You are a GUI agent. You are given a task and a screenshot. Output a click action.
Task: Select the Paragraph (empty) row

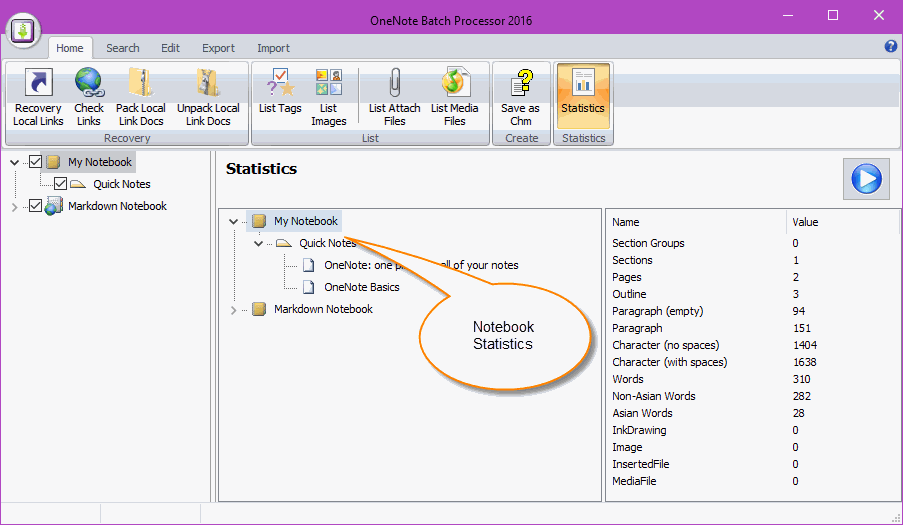(x=752, y=311)
